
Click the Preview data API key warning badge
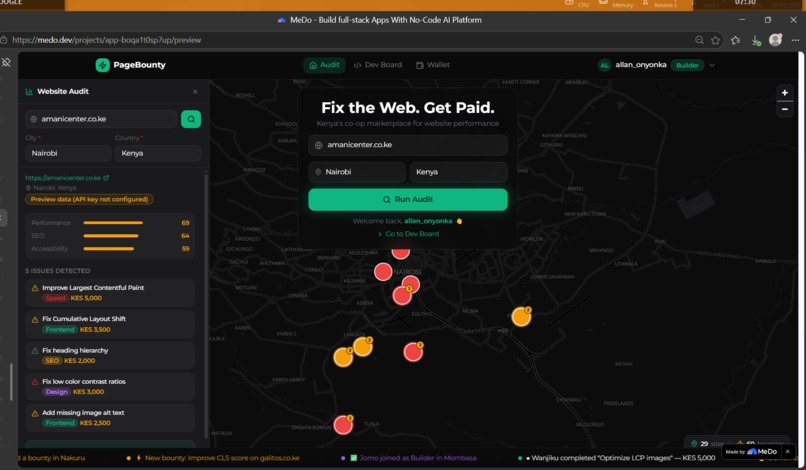click(x=89, y=199)
